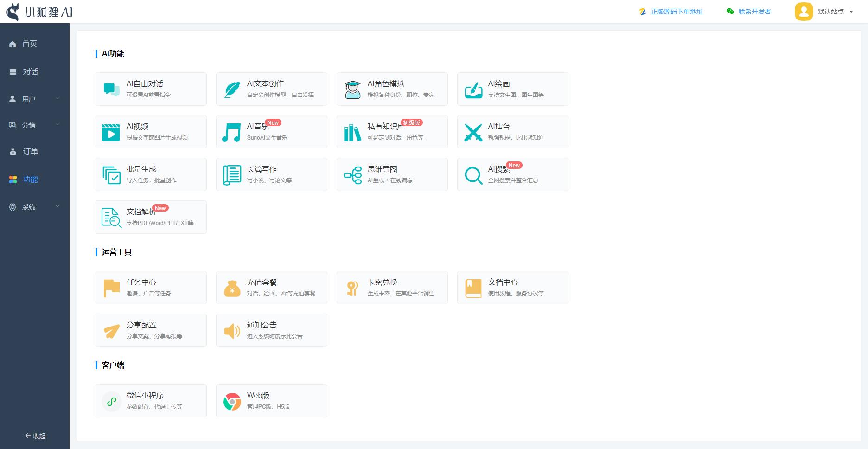This screenshot has width=868, height=449.
Task: Open the AI自由对话 feature icon
Action: click(x=151, y=89)
